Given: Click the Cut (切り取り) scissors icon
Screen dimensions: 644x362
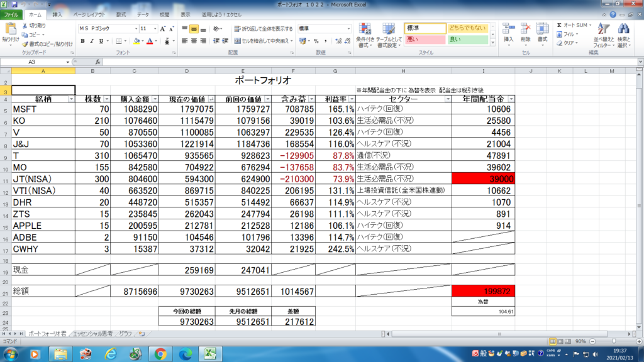Looking at the screenshot, I should pos(25,25).
